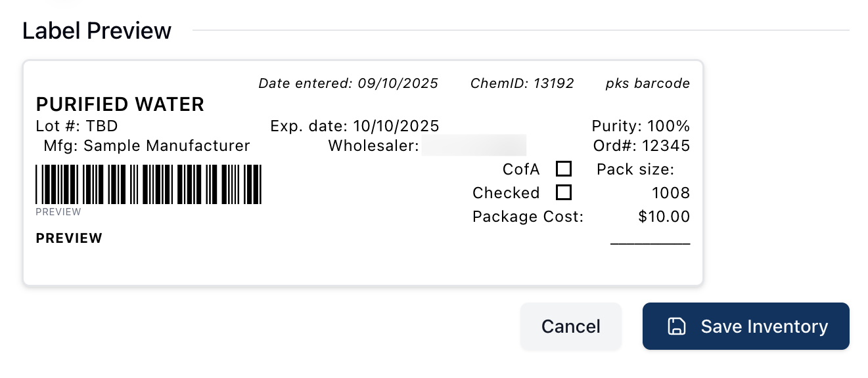Click the pack size value 1008
Image resolution: width=868 pixels, height=378 pixels.
click(671, 193)
